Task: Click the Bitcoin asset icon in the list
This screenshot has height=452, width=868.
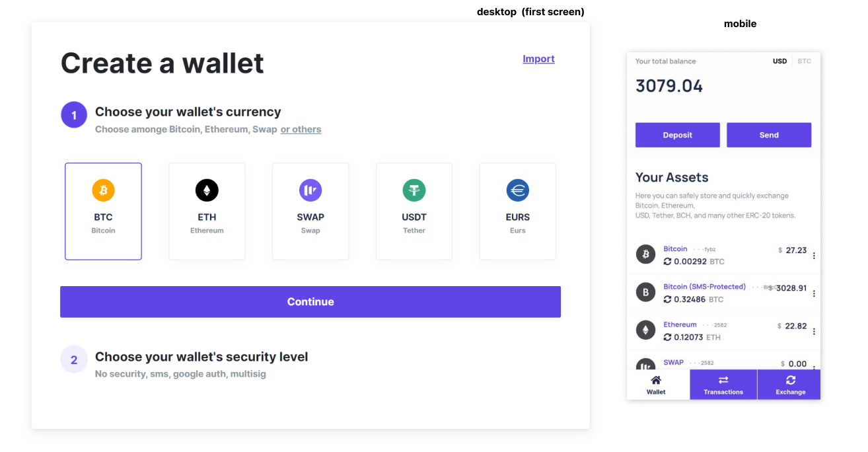Action: coord(645,254)
